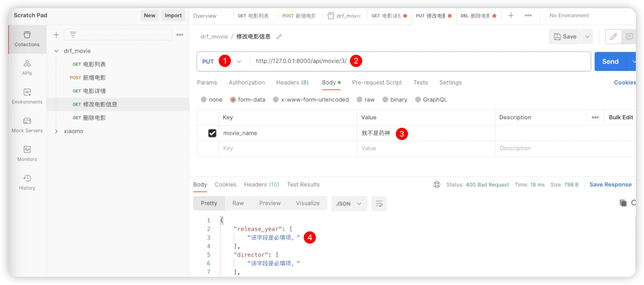
Task: Switch to the Authorization tab
Action: coord(247,82)
